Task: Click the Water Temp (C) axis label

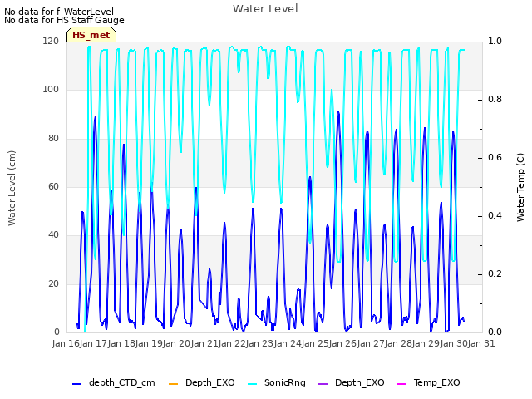Action: pyautogui.click(x=520, y=187)
